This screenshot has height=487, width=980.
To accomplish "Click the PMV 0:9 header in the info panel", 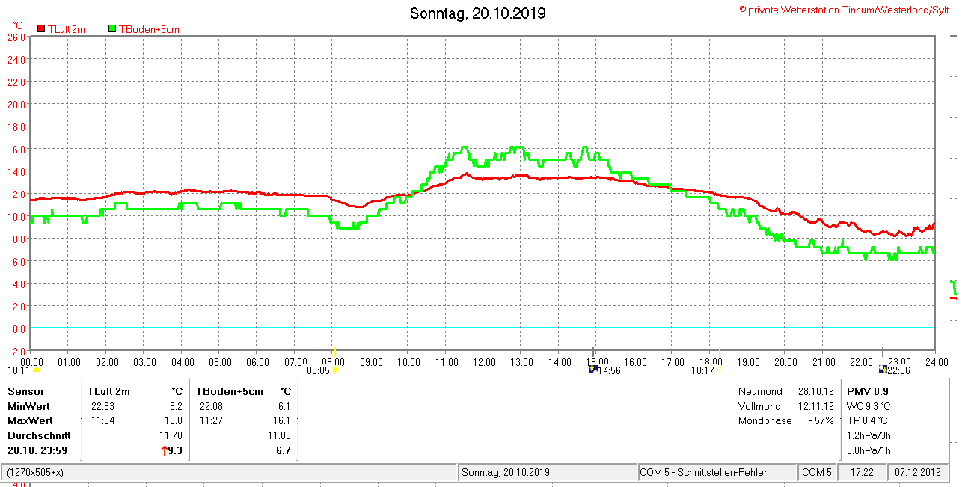I will [868, 391].
